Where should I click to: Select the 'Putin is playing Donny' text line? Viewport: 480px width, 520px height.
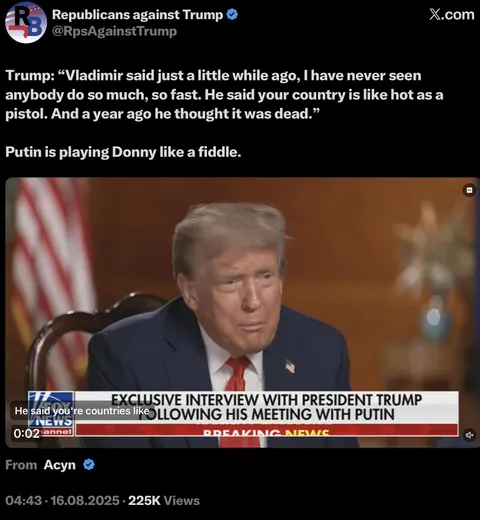pos(123,152)
